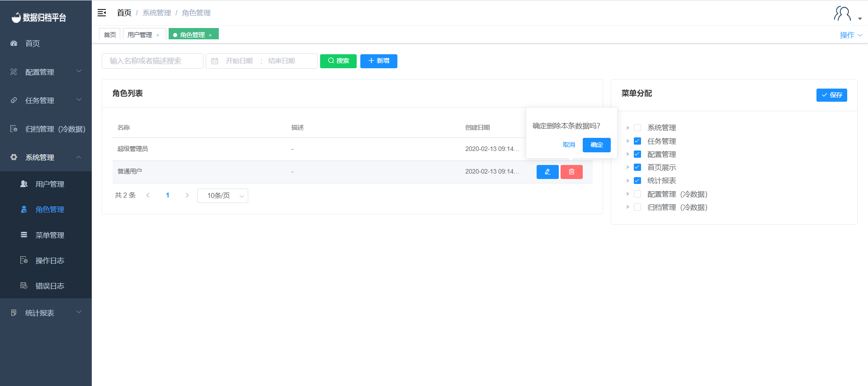Click the 配置管理 tools icon in the sidebar
The height and width of the screenshot is (386, 868).
pyautogui.click(x=14, y=72)
